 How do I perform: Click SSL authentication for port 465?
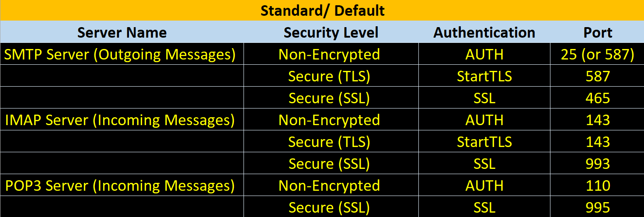click(484, 98)
